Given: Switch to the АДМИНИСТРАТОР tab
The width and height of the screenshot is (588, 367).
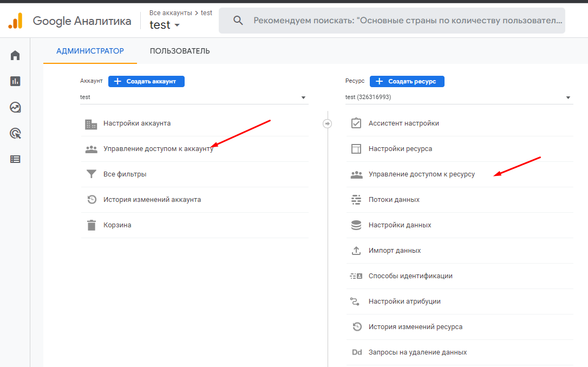Looking at the screenshot, I should 90,51.
